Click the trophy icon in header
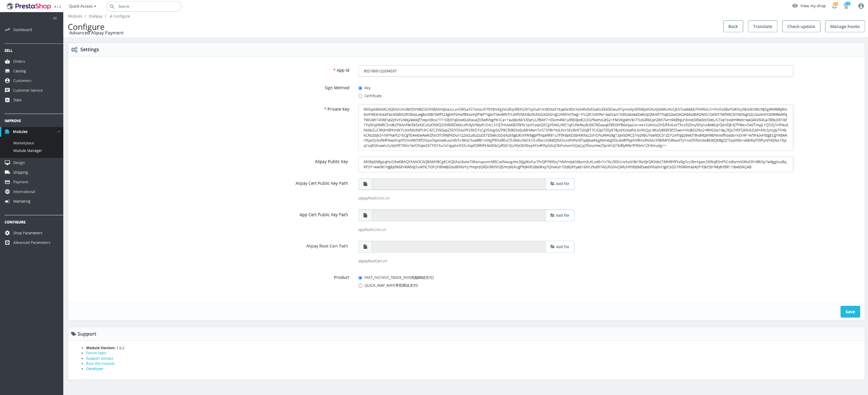The height and width of the screenshot is (395, 868). click(846, 6)
